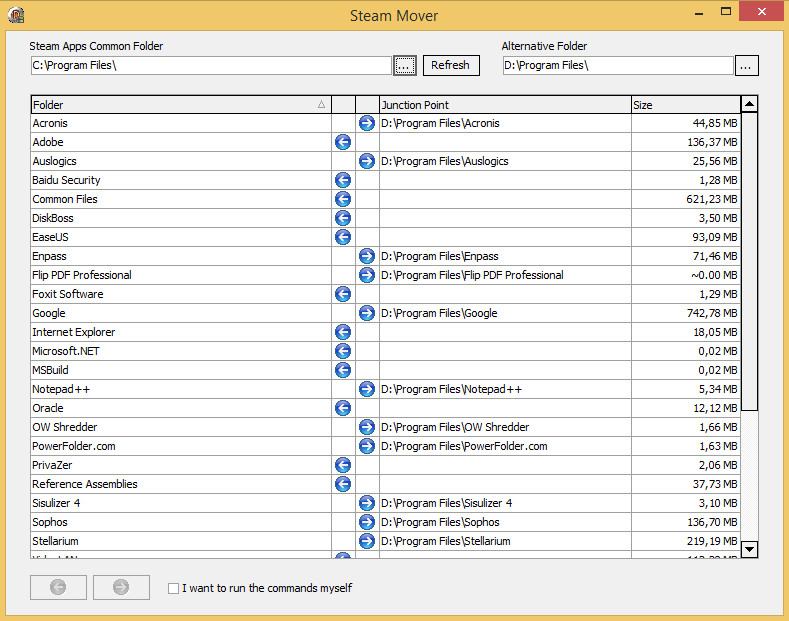Sort by the Size column header
The image size is (789, 621).
[686, 105]
